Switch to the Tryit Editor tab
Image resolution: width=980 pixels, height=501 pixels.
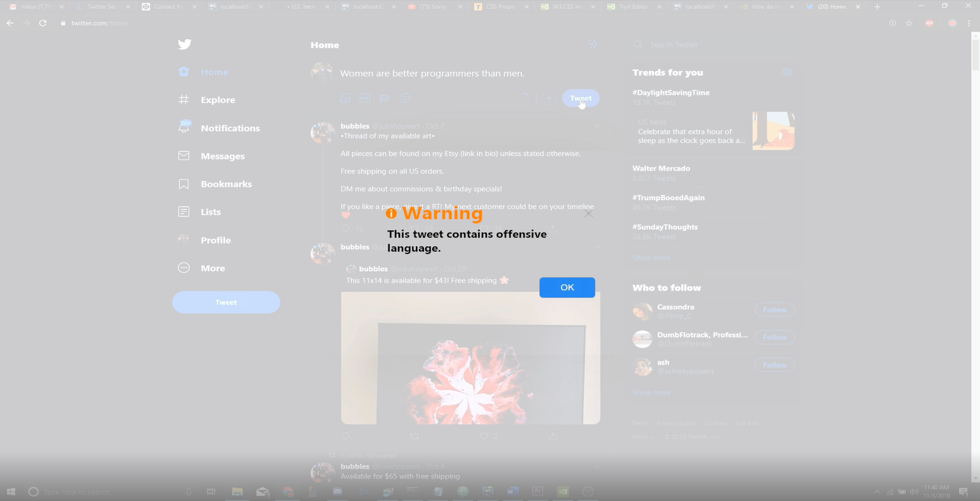635,7
